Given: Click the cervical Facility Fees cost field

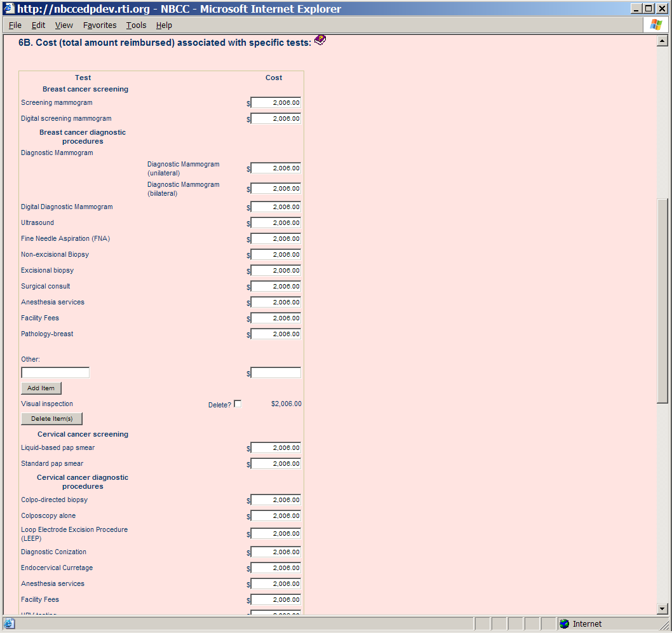Looking at the screenshot, I should (276, 600).
